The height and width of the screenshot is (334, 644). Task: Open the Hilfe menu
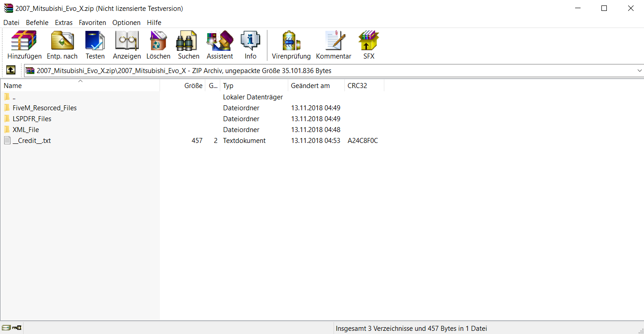(154, 22)
